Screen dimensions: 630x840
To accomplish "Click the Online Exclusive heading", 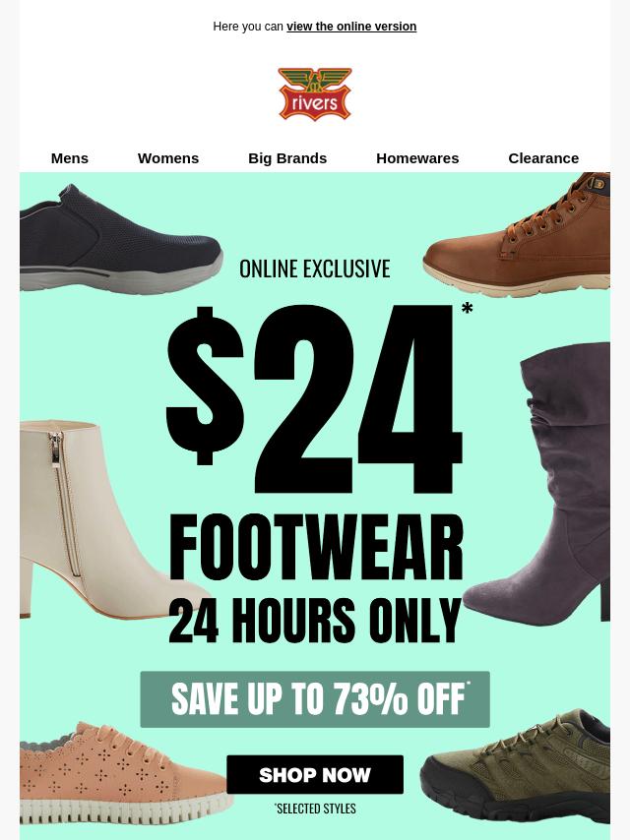I will pyautogui.click(x=315, y=269).
